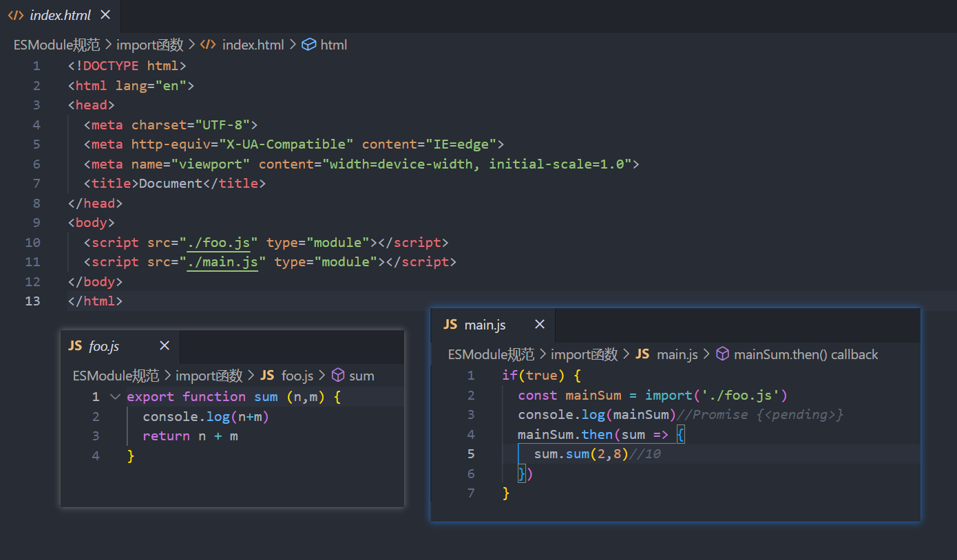Follow the ./foo.js link in script tag

pos(222,242)
